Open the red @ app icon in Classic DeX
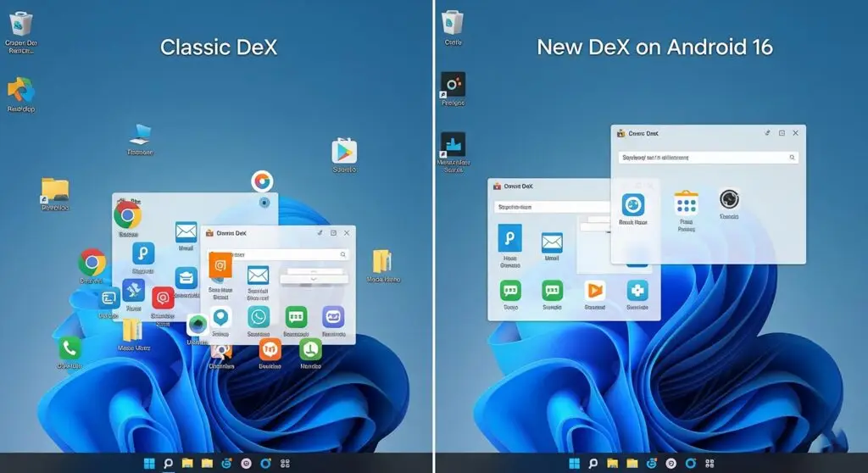 163,298
